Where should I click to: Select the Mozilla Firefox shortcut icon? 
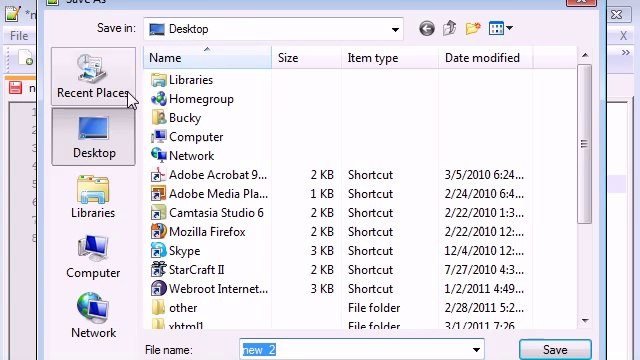[x=158, y=231]
